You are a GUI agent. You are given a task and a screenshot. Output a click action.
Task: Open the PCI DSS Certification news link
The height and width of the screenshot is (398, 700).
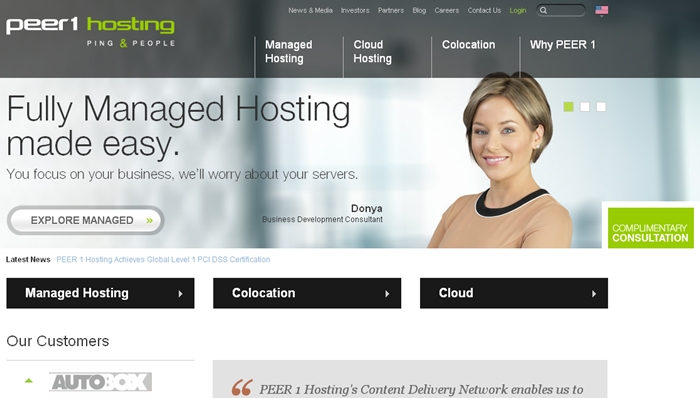(x=163, y=260)
